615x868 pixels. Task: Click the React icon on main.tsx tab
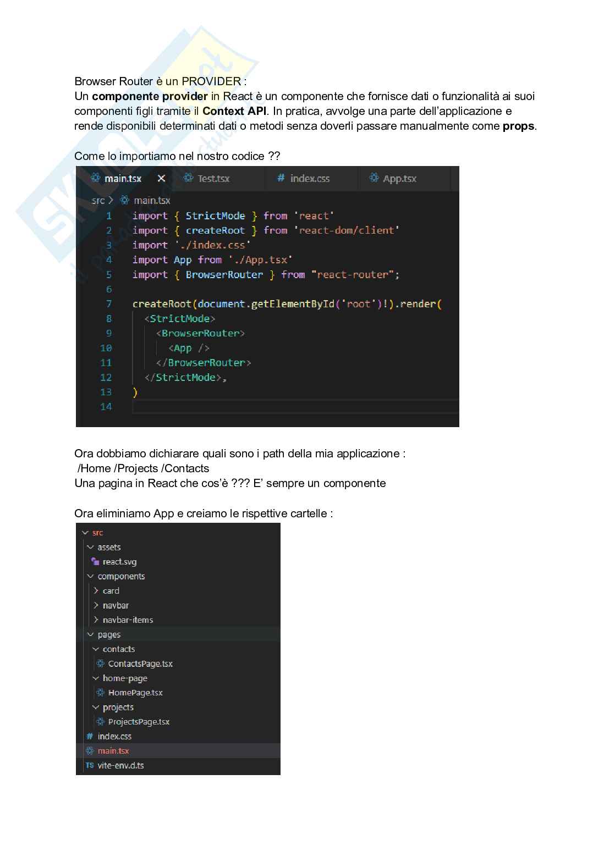[95, 178]
